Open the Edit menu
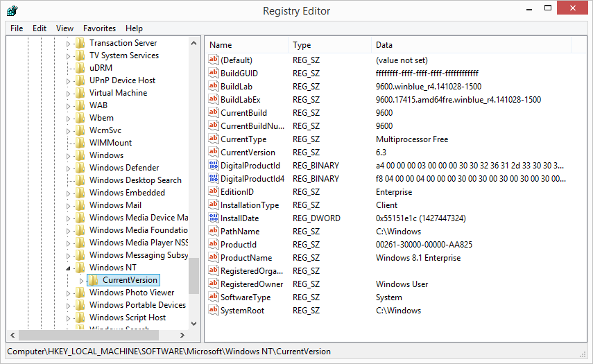 (x=40, y=28)
